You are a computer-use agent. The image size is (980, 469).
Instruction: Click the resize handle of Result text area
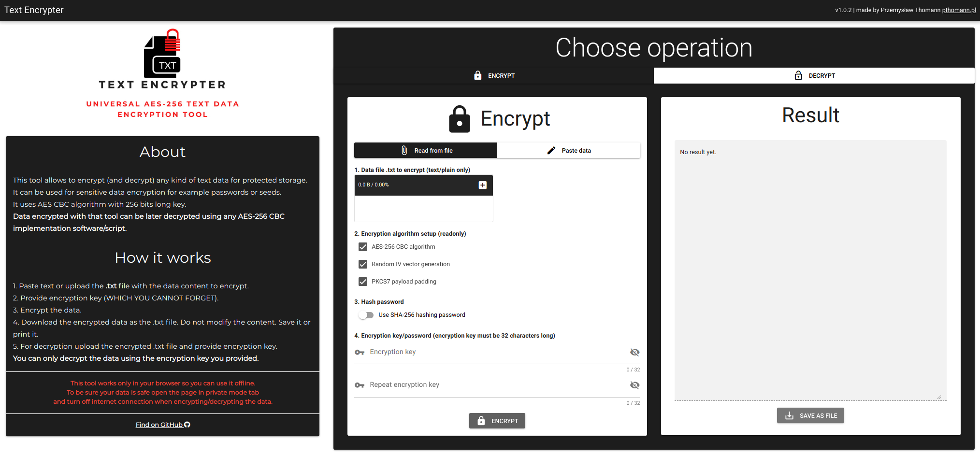pyautogui.click(x=939, y=397)
